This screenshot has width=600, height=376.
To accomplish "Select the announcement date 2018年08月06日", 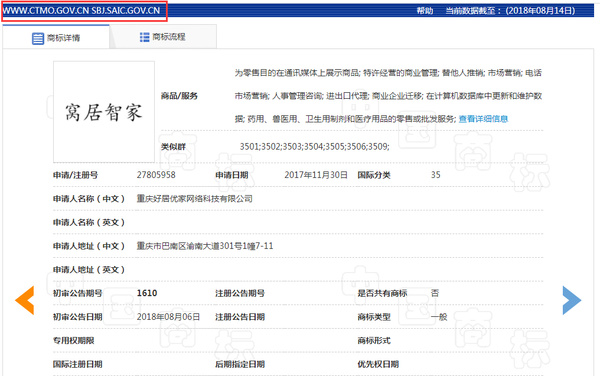I will pos(168,317).
